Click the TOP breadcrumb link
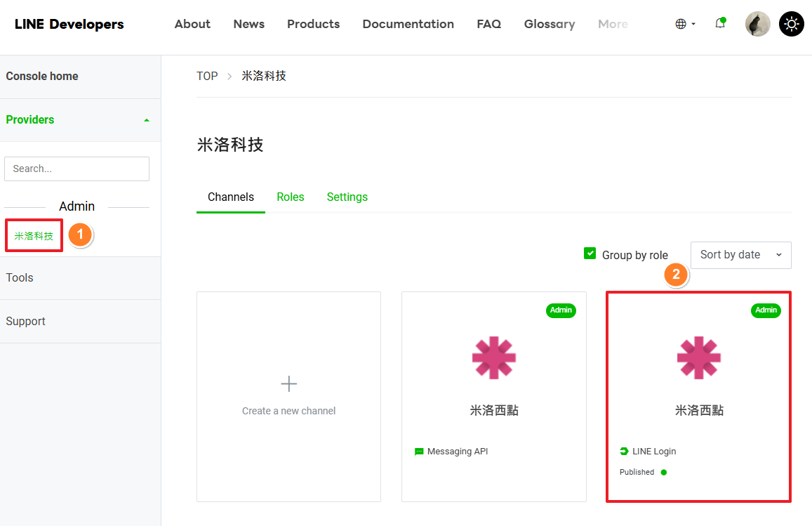 (207, 76)
